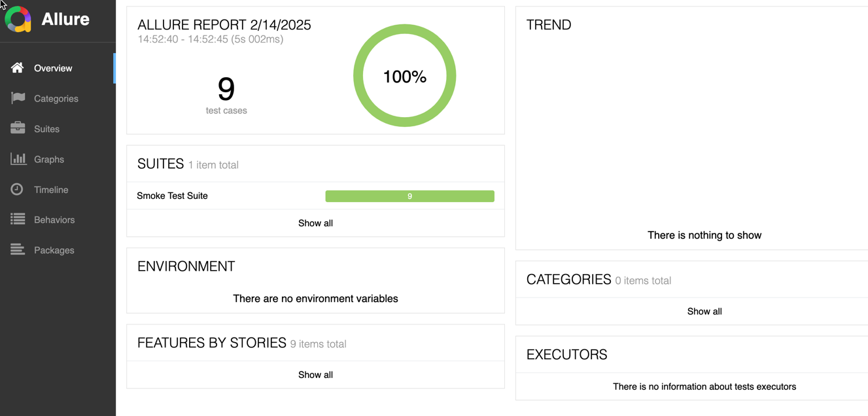
Task: Open the Smoke Test Suite link
Action: (x=172, y=196)
